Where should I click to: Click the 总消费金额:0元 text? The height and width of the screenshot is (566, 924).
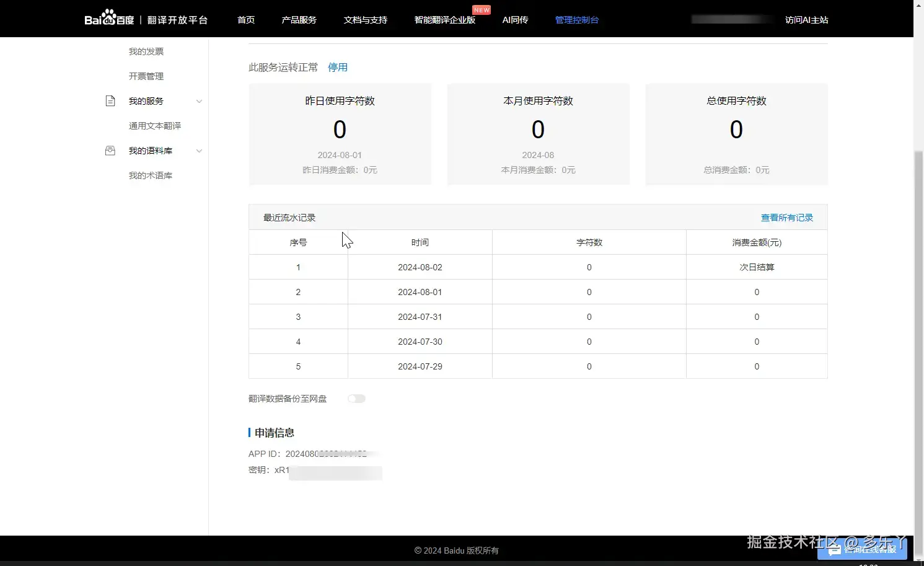[737, 170]
